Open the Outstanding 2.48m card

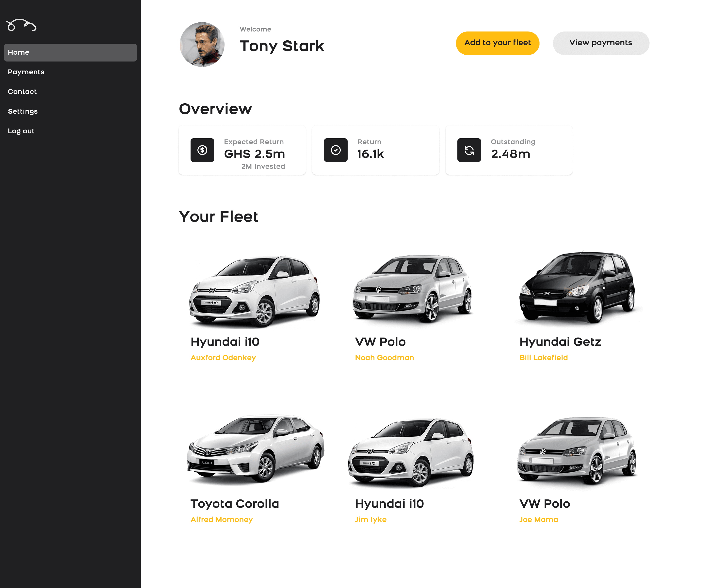[x=509, y=150]
